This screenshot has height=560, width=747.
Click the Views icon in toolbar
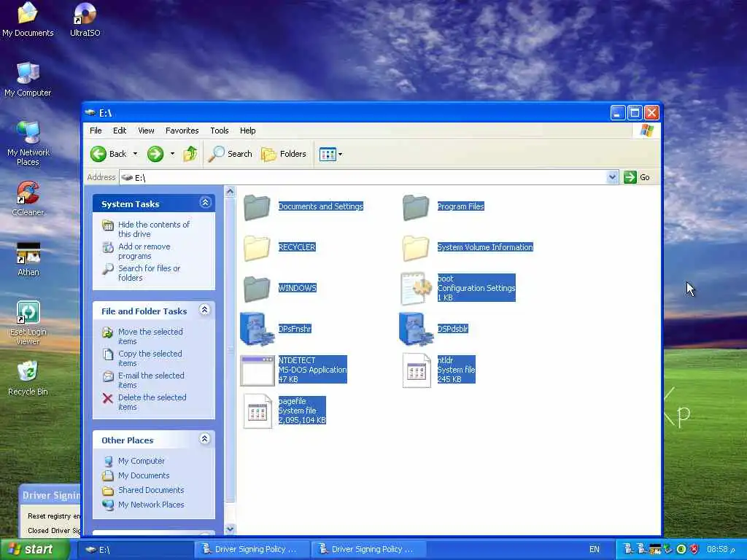(328, 155)
